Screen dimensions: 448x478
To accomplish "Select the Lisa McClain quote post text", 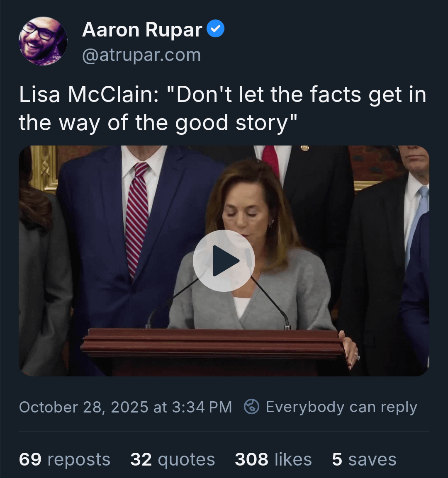I will pyautogui.click(x=222, y=109).
